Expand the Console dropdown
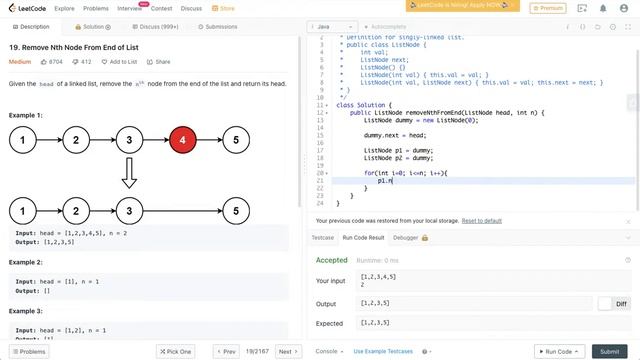 [329, 351]
